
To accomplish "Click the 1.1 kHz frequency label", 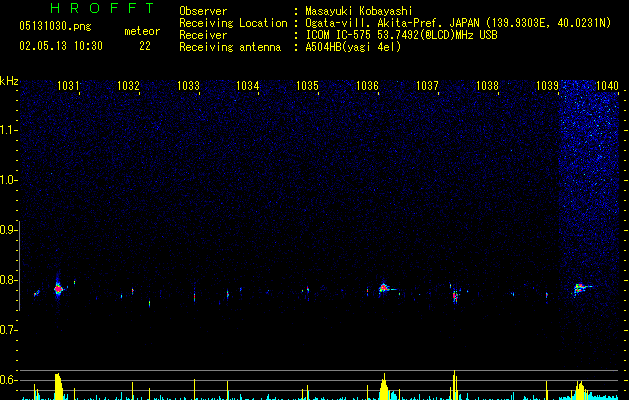I will click(8, 130).
